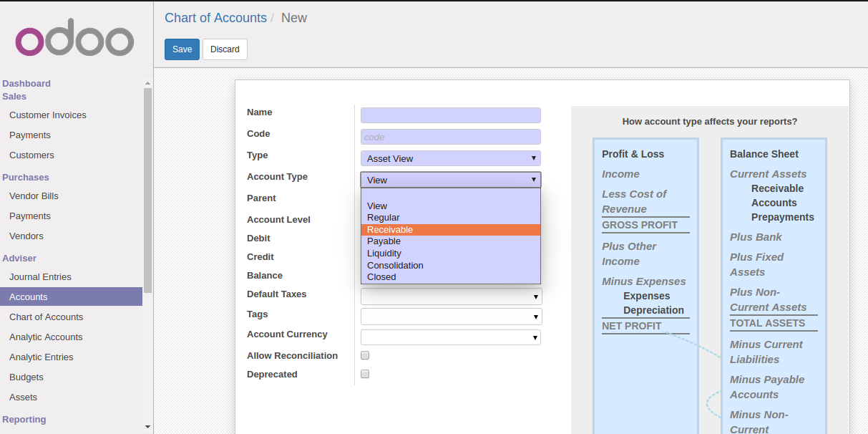Click the Name input field
868x434 pixels.
click(x=450, y=115)
